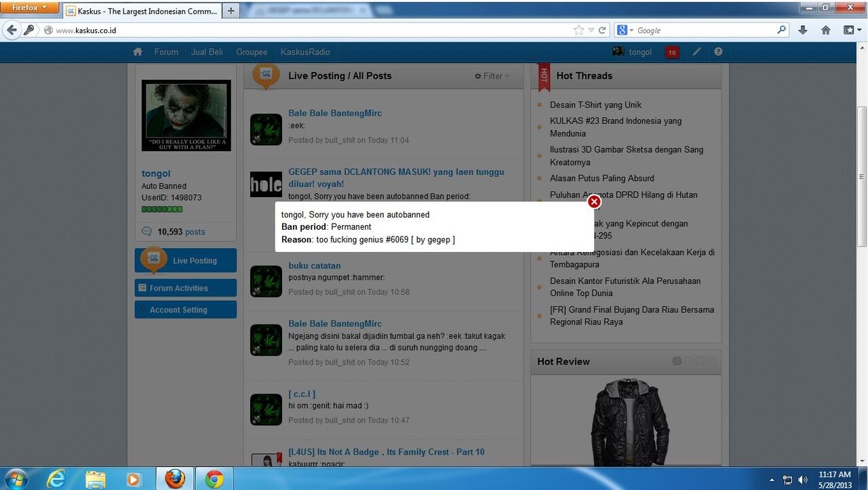
Task: Click the page vertical scrollbar thumb
Action: pyautogui.click(x=862, y=175)
